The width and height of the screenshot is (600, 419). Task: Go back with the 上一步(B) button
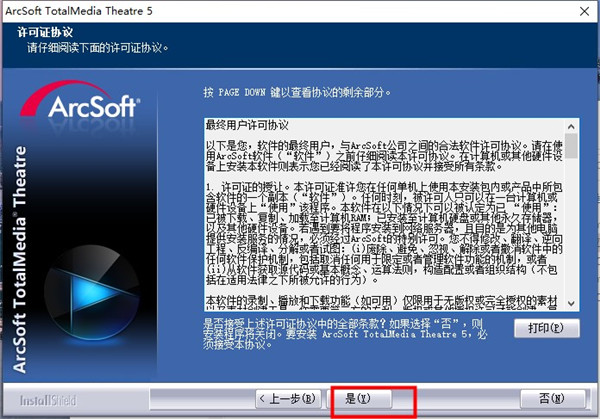289,399
